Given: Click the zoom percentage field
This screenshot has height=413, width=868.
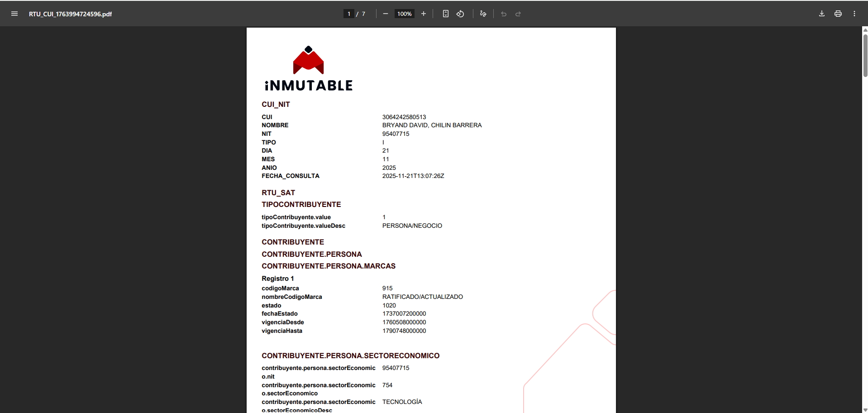Looking at the screenshot, I should coord(404,14).
